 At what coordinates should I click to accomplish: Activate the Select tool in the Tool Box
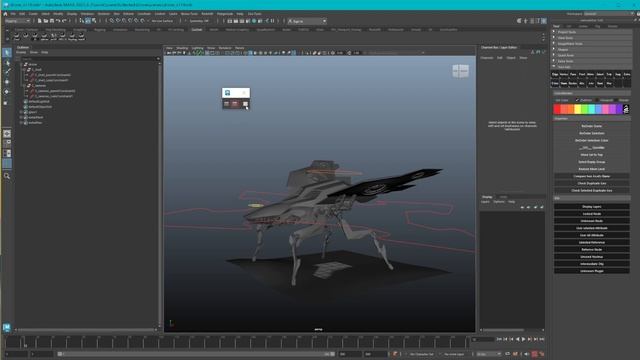click(7, 53)
